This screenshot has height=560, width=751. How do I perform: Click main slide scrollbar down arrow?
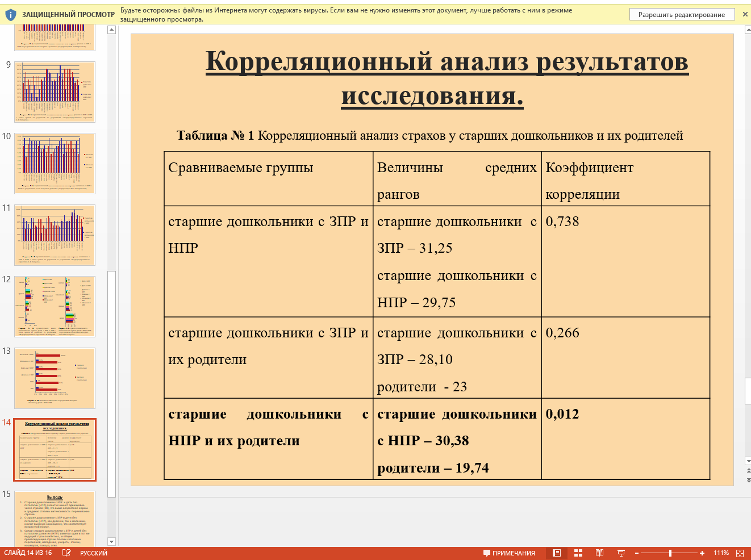[x=748, y=461]
